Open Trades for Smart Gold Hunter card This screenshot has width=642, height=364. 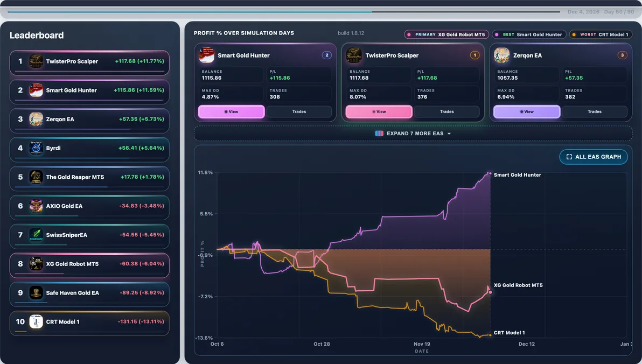coord(299,111)
